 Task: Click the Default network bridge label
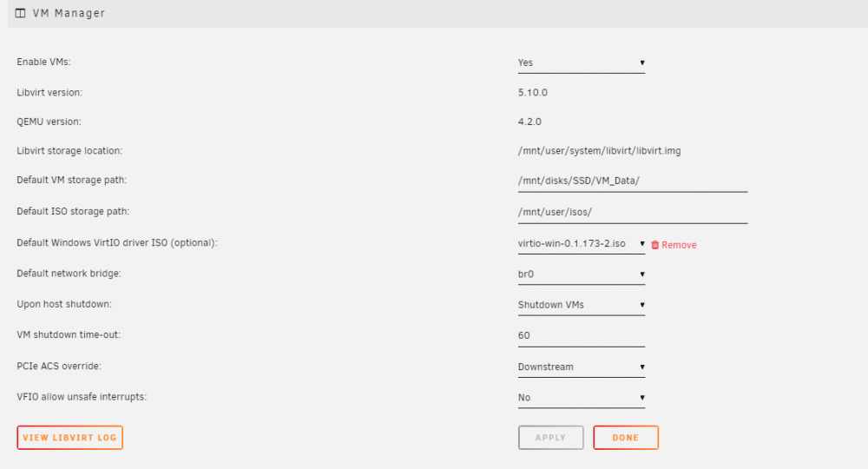click(x=69, y=273)
